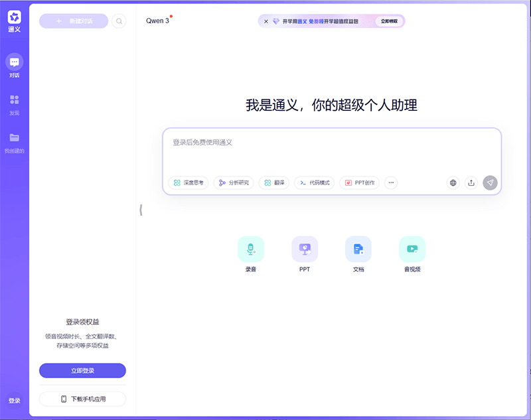Open the 对话 chat section
The image size is (531, 420).
click(15, 64)
